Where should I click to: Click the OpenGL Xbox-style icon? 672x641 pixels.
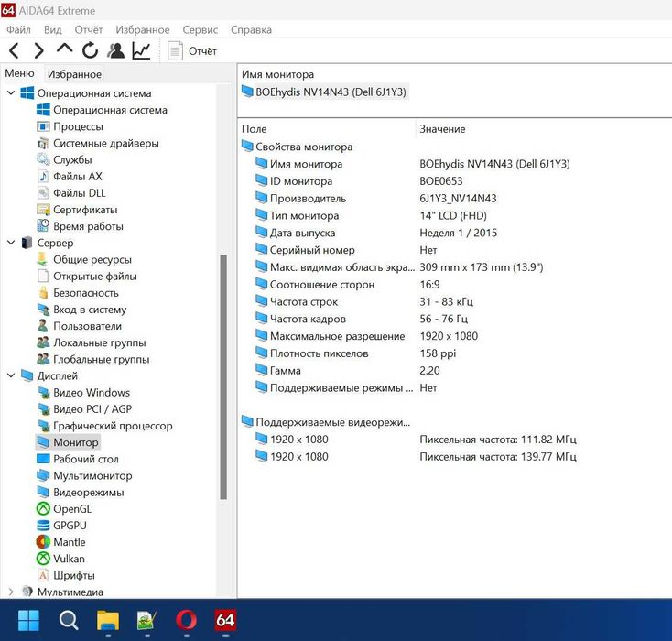point(43,508)
